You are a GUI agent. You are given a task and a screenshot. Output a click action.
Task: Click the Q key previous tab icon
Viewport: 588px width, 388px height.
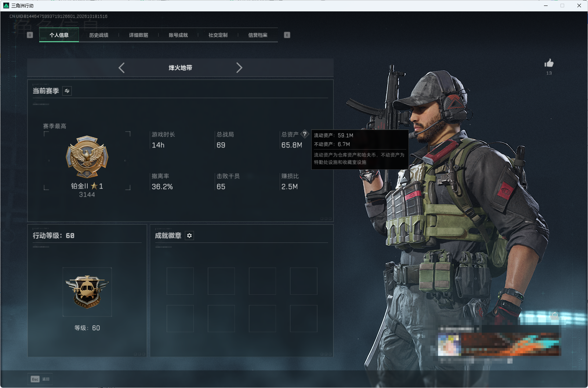(x=30, y=35)
